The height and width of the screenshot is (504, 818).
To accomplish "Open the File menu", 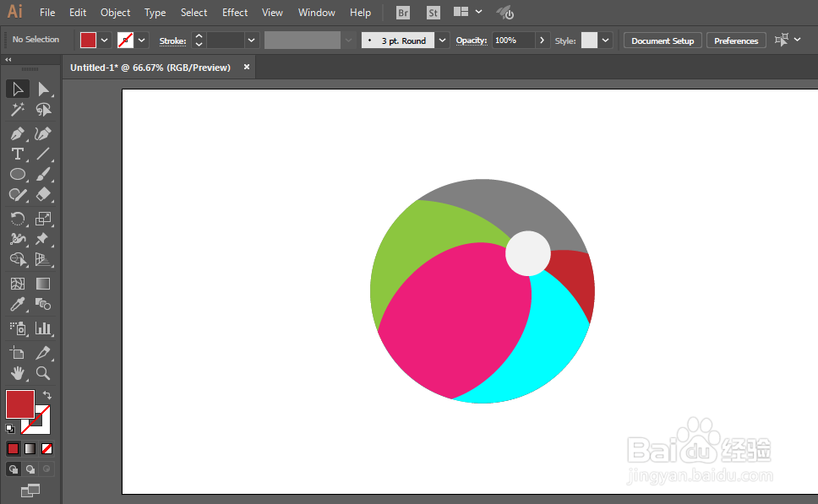I will (47, 13).
